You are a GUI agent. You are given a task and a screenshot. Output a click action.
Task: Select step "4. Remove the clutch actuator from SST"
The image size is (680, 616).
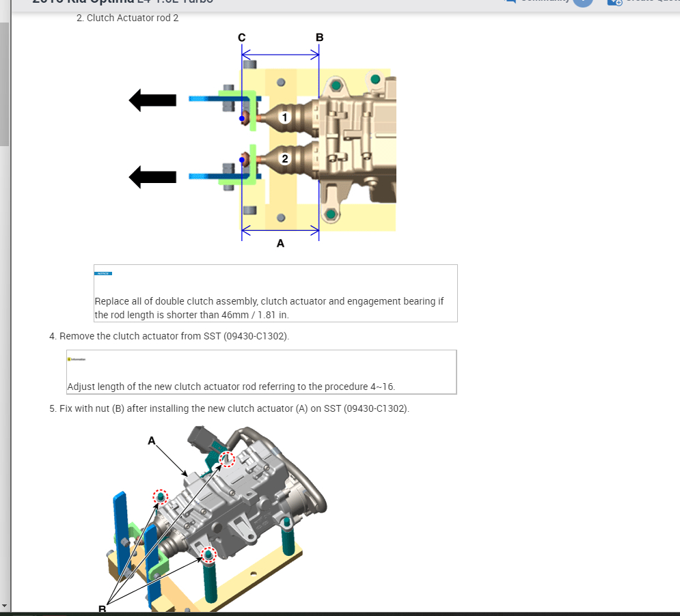169,337
